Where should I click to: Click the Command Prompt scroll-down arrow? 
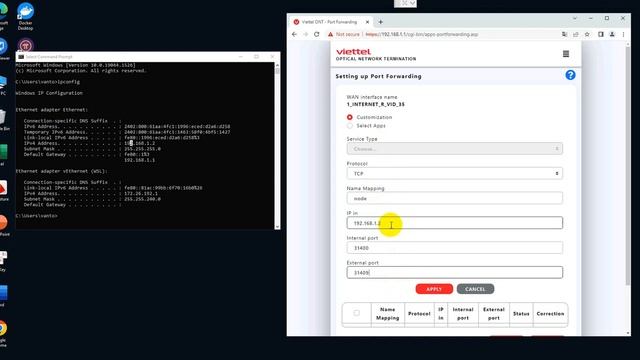(x=277, y=227)
